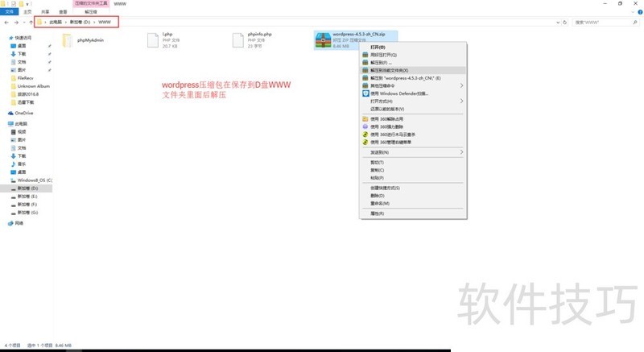The height and width of the screenshot is (352, 644).
Task: Choose 使用 360进行木马云查杀 menu entry
Action: tap(413, 135)
